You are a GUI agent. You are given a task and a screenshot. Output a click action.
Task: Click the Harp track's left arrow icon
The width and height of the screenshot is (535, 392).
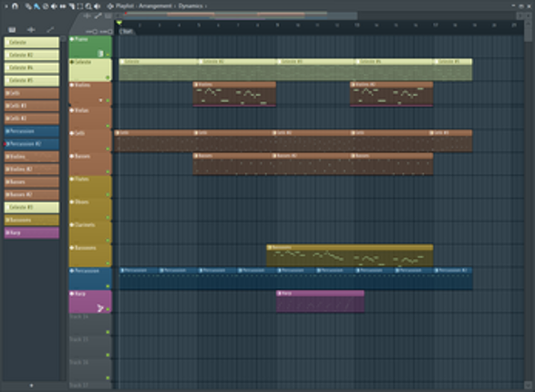[72, 294]
